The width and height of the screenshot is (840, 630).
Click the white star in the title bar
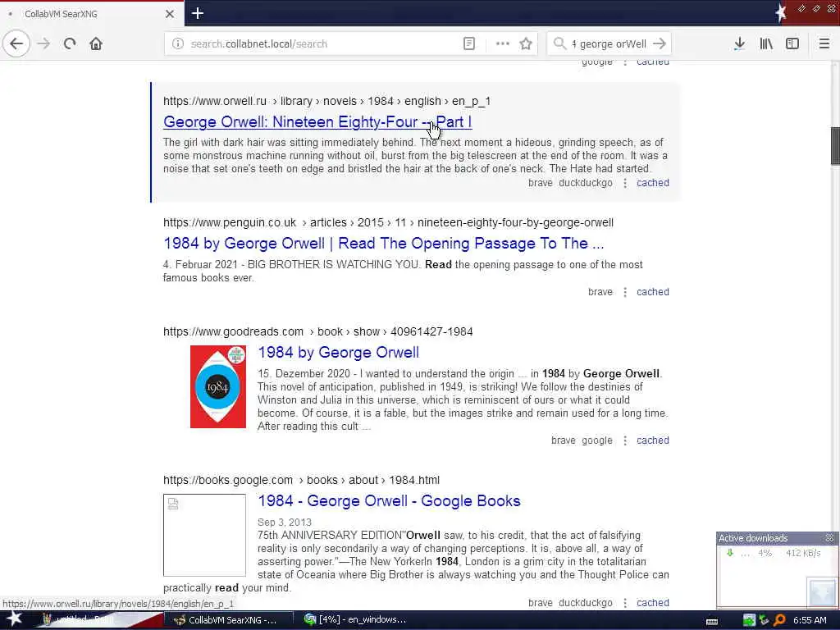[781, 13]
